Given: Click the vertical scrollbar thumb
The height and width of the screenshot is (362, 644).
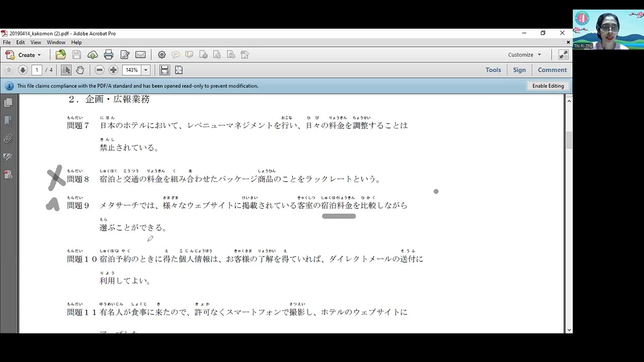Looking at the screenshot, I should coord(569,140).
